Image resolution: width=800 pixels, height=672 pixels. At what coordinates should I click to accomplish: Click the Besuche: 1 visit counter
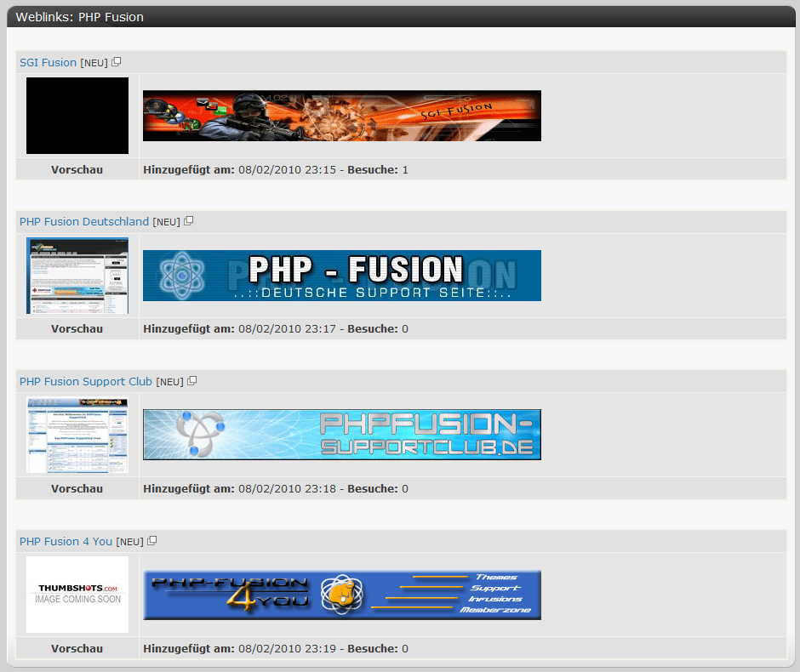[378, 170]
